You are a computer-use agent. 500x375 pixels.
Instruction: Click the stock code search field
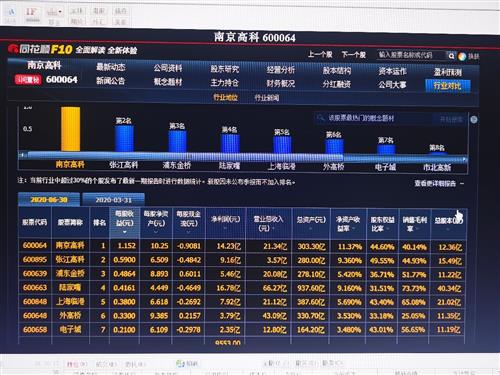click(412, 55)
